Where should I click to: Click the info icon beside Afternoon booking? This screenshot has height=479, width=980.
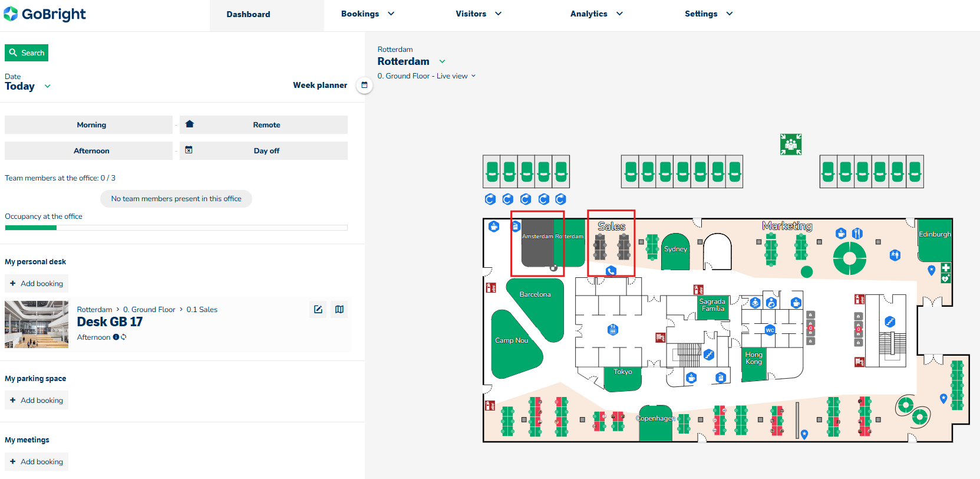coord(116,337)
